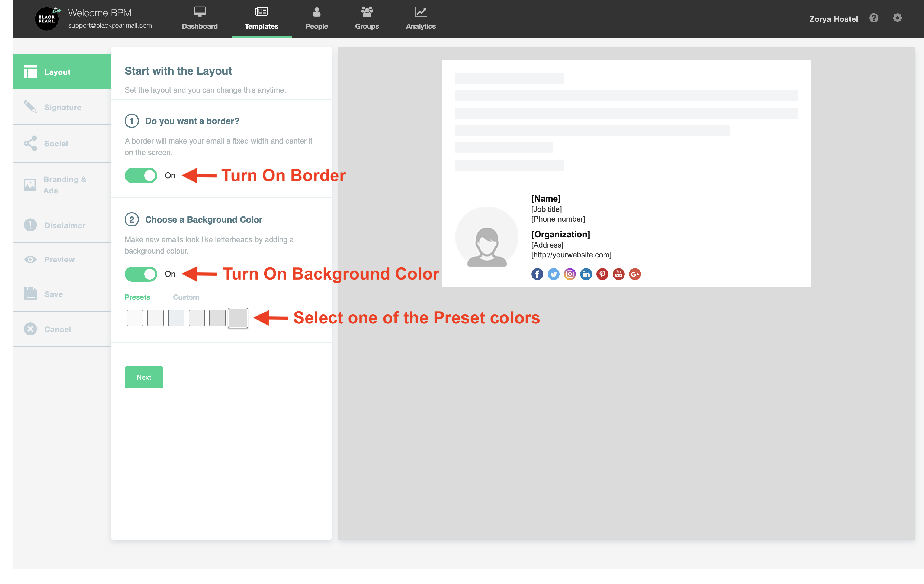
Task: Go to the People section
Action: tap(316, 18)
